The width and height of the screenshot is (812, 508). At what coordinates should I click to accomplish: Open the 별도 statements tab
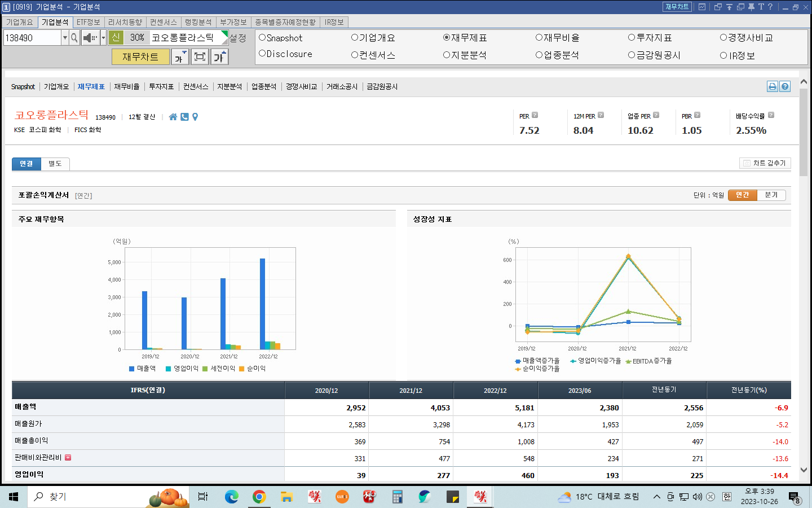pos(55,164)
